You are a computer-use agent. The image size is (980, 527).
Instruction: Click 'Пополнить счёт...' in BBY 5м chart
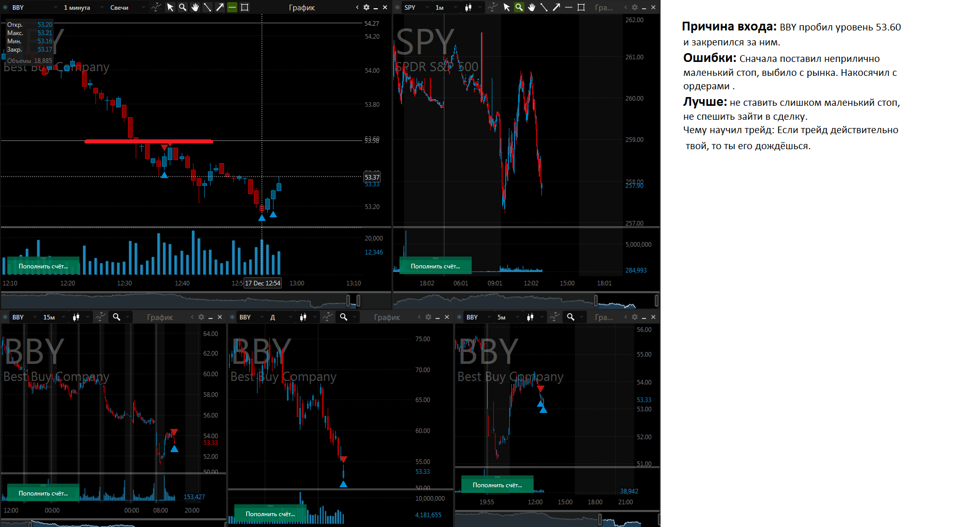click(497, 485)
